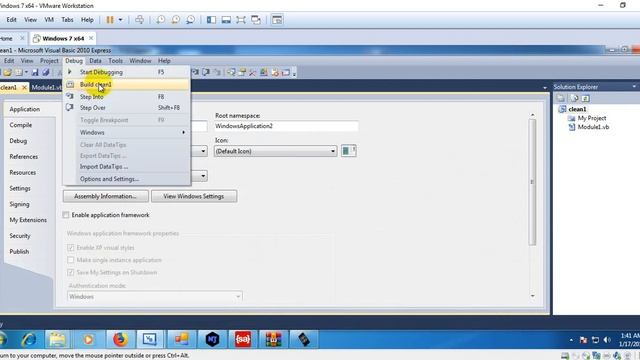The image size is (640, 360).
Task: Click the volume speaker tray icon
Action: pyautogui.click(x=607, y=340)
